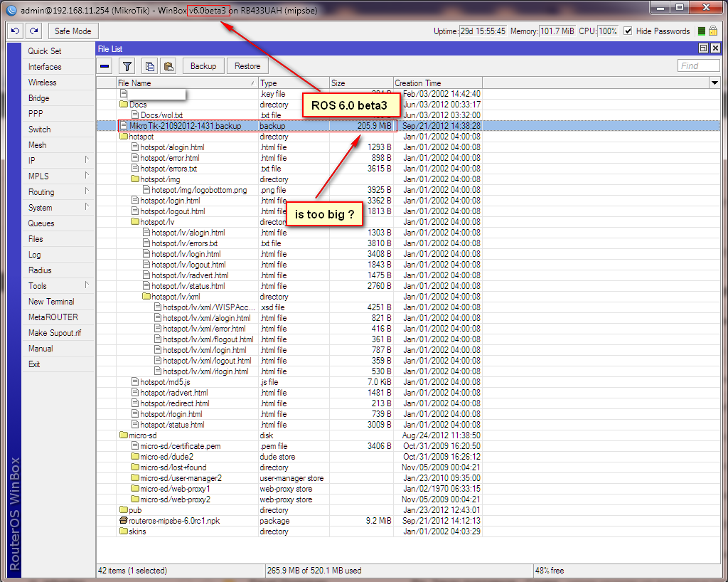Click the undo arrow icon
728x582 pixels.
pos(14,31)
